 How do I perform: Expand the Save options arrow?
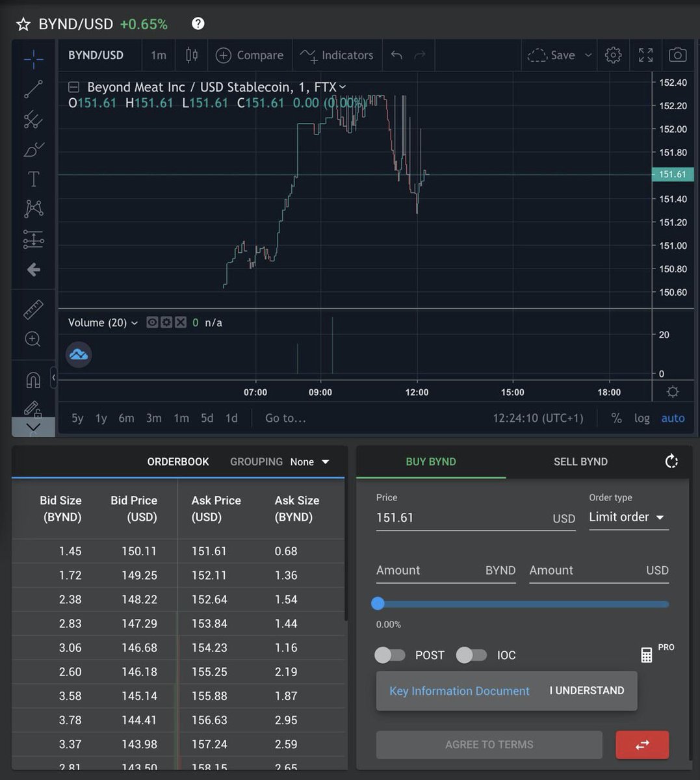pos(588,55)
